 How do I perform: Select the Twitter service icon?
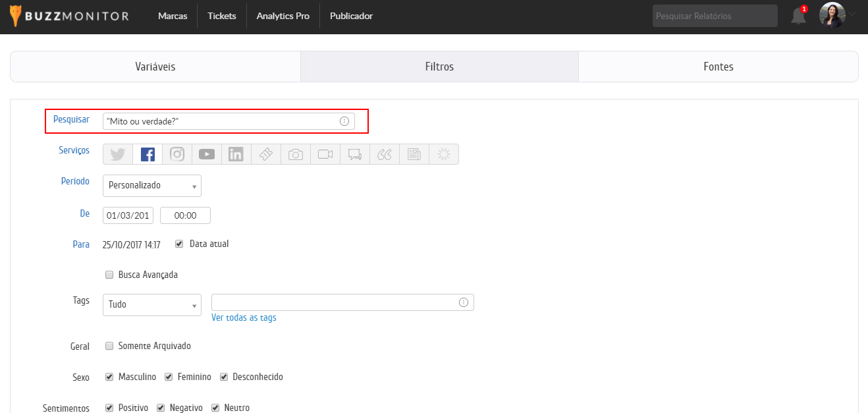point(118,154)
